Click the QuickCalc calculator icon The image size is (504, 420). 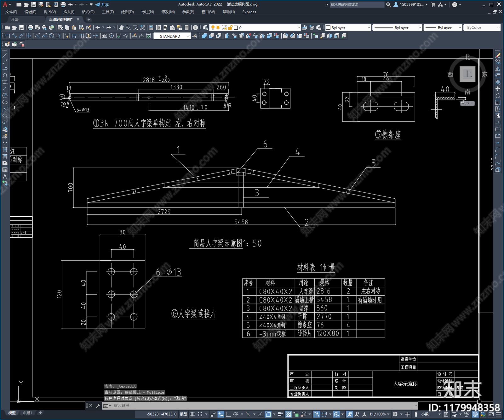[186, 28]
